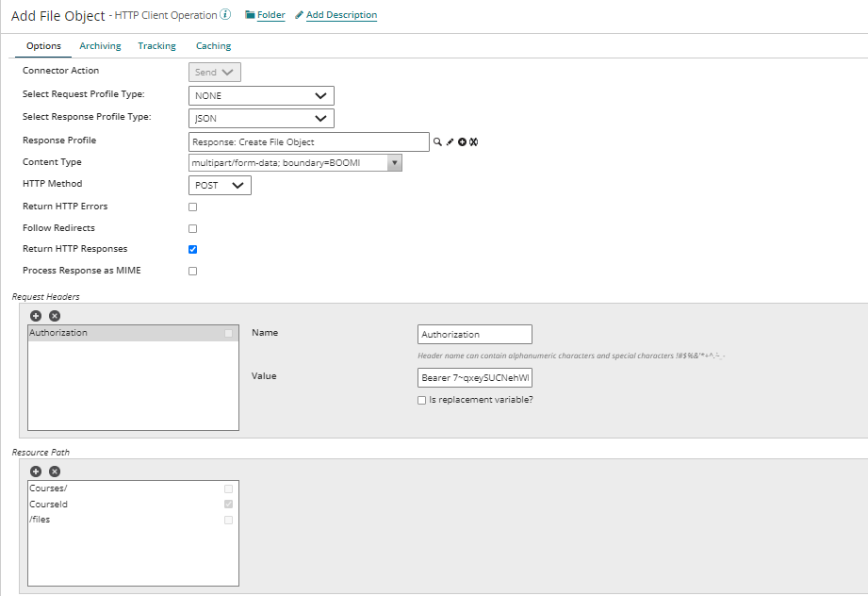Delete selected Request Header using the X icon
Viewport: 868px width, 596px height.
54,315
